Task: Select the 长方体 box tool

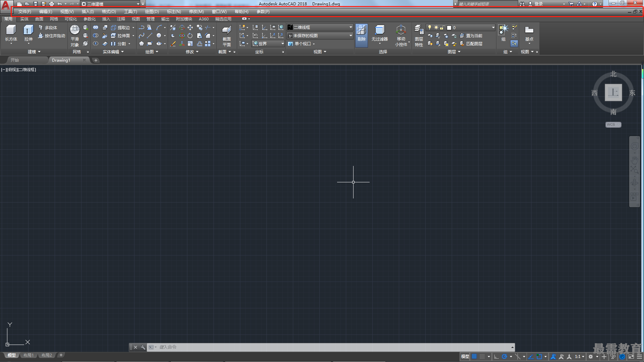Action: tap(11, 34)
